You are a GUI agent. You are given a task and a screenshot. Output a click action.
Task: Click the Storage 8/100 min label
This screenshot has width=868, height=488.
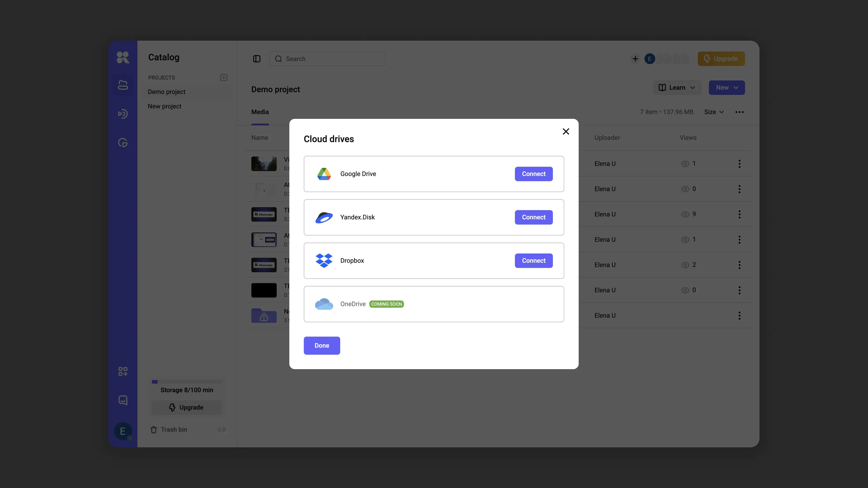tap(187, 390)
